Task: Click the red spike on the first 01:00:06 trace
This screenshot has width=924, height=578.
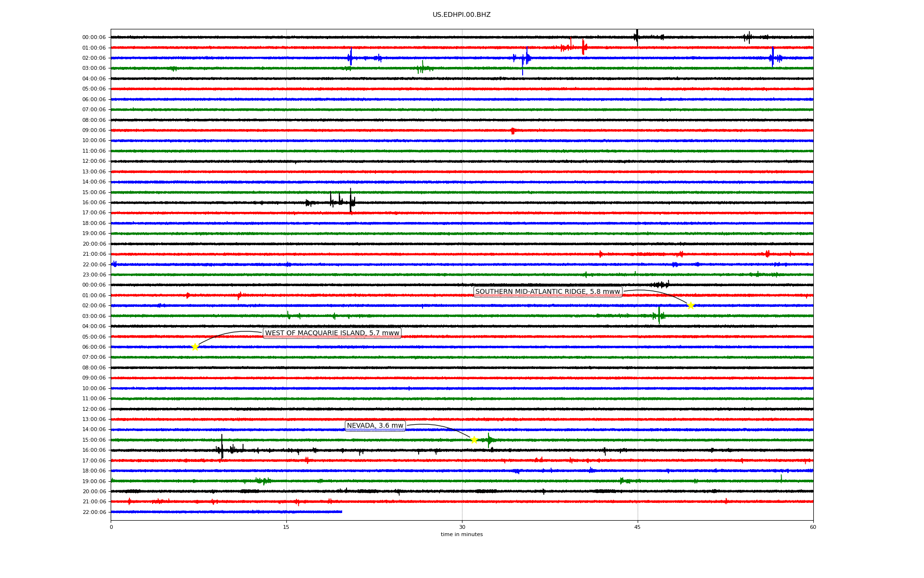Action: tap(583, 47)
